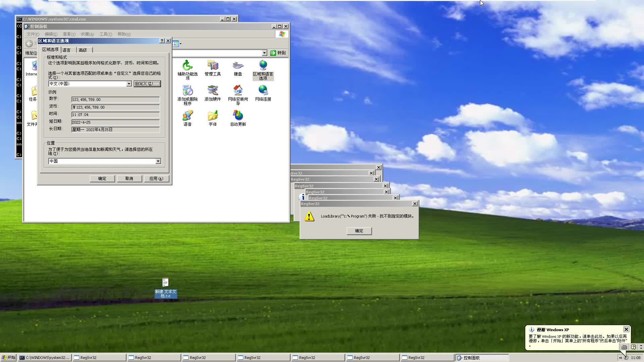Viewport: 644px width, 362px height.
Task: Open the views dropdown arrow in toolbar
Action: click(x=181, y=44)
